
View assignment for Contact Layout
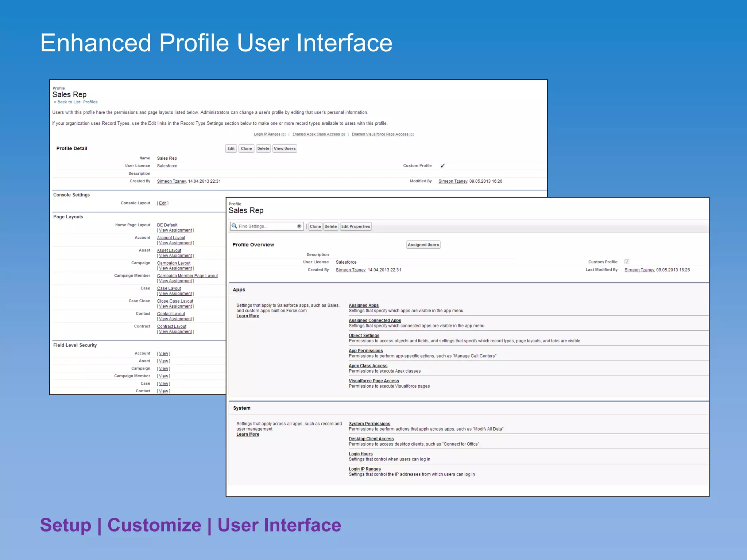pyautogui.click(x=175, y=319)
